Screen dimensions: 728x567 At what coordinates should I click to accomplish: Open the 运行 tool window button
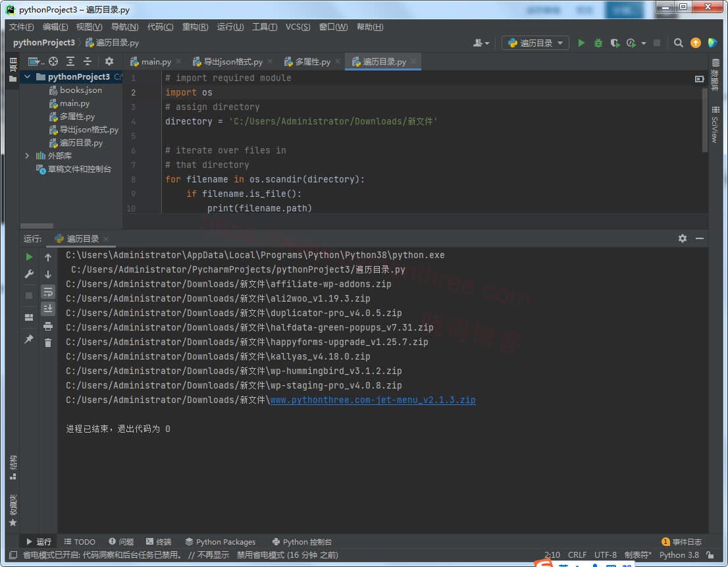(39, 542)
